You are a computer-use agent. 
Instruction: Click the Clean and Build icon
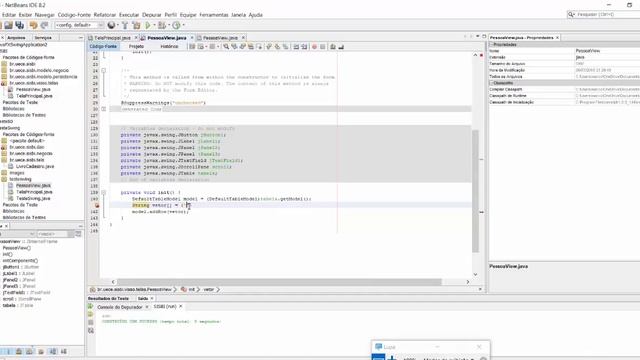(x=136, y=25)
